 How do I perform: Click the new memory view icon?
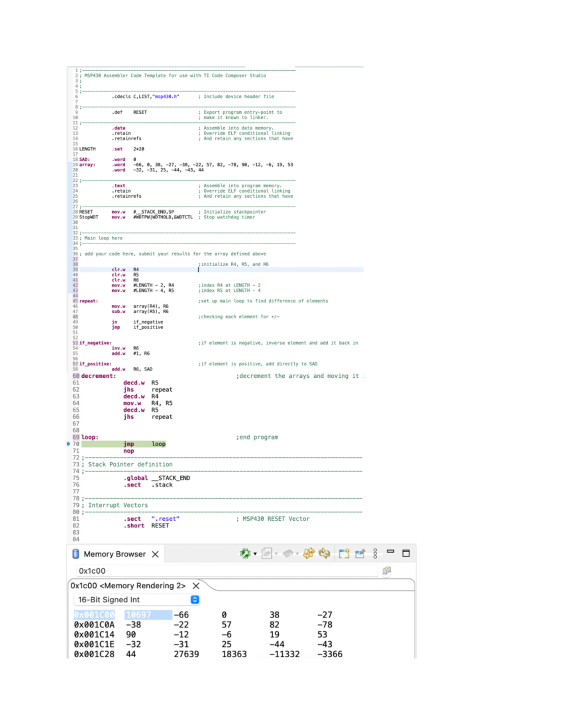[x=344, y=554]
